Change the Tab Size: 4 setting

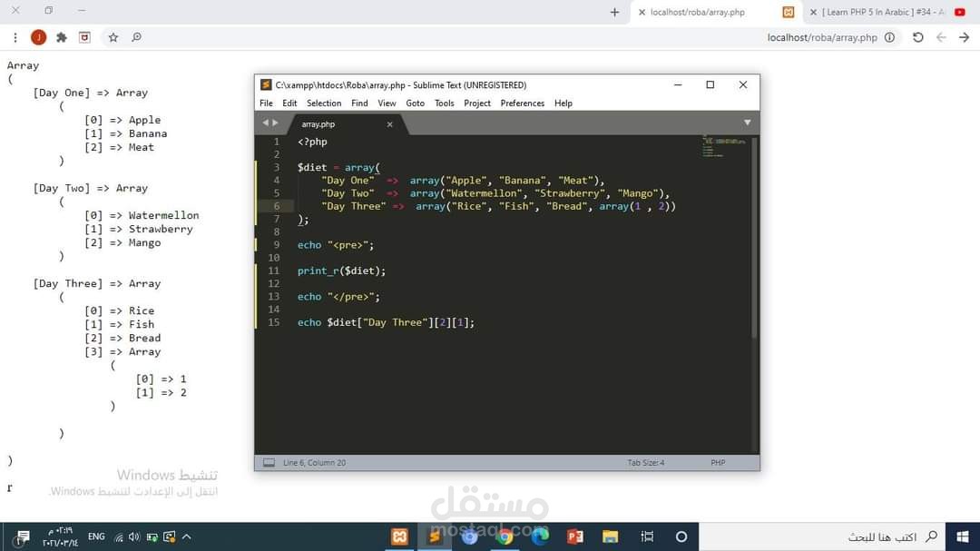[646, 463]
